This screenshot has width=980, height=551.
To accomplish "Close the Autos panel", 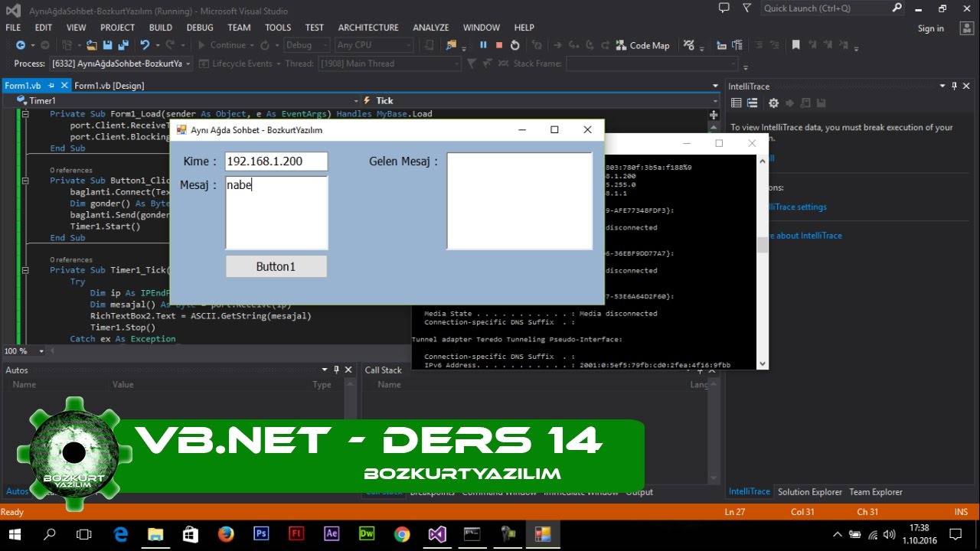I will (x=348, y=370).
